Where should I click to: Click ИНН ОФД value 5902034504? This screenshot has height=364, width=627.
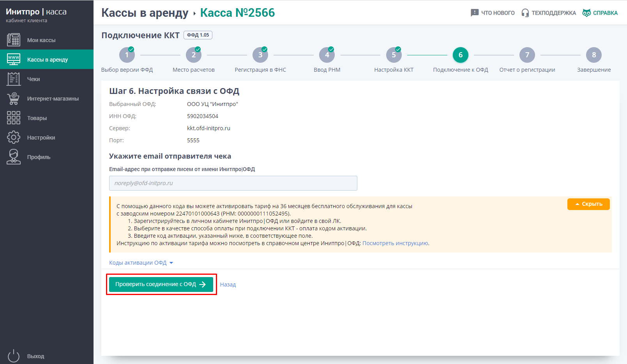[x=203, y=116]
